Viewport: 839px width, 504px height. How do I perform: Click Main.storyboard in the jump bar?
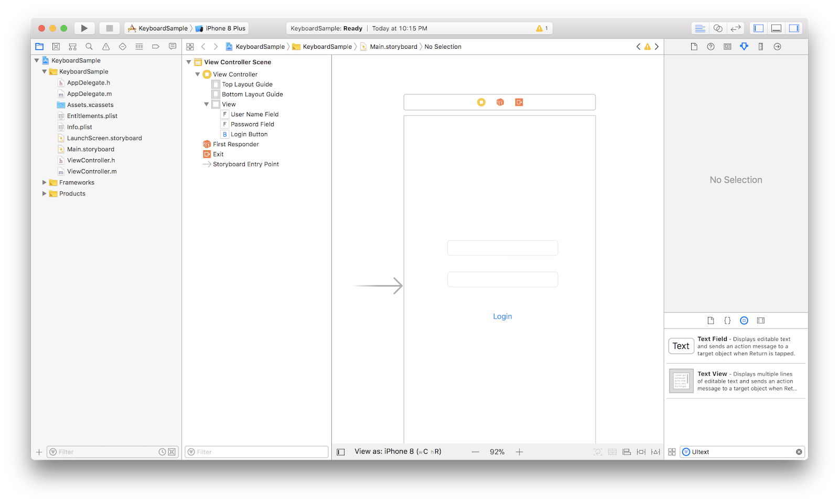393,47
